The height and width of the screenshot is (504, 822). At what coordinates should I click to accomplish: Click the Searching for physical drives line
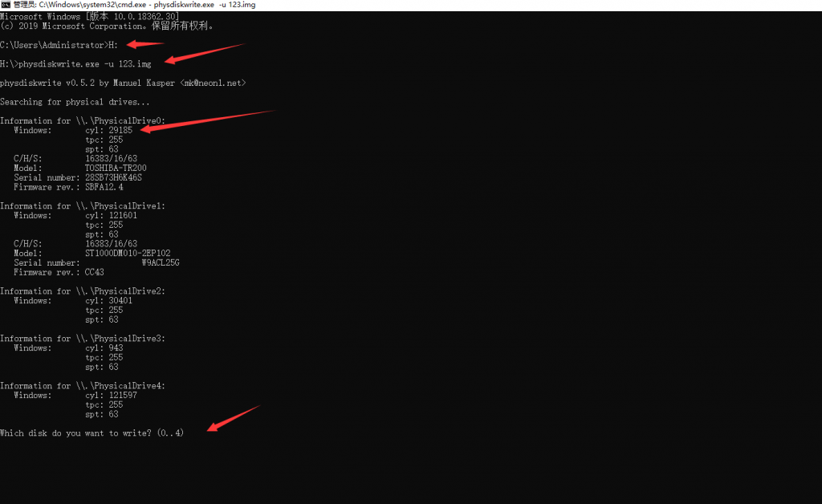(75, 102)
